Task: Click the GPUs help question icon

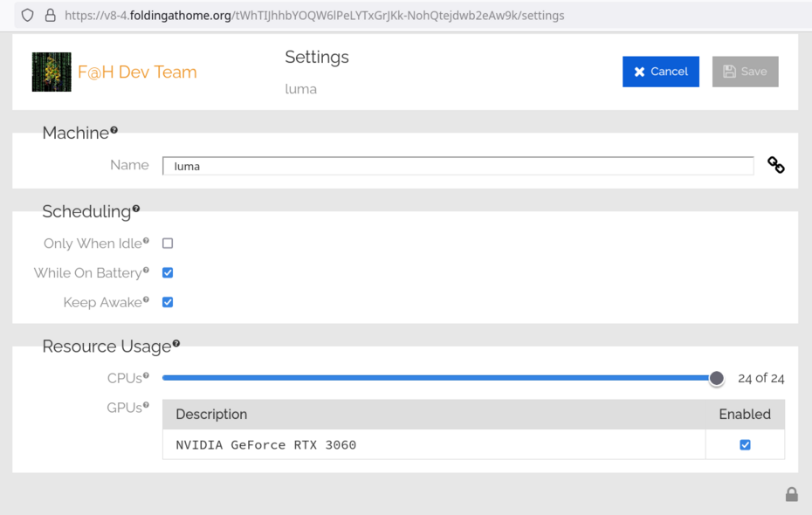Action: (x=146, y=405)
